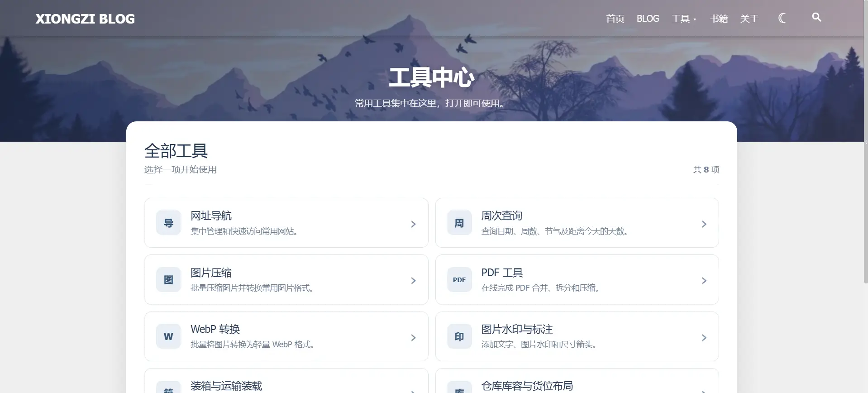868x393 pixels.
Task: Click the description 添加文字、图片水印和尺寸箭头。
Action: point(539,345)
